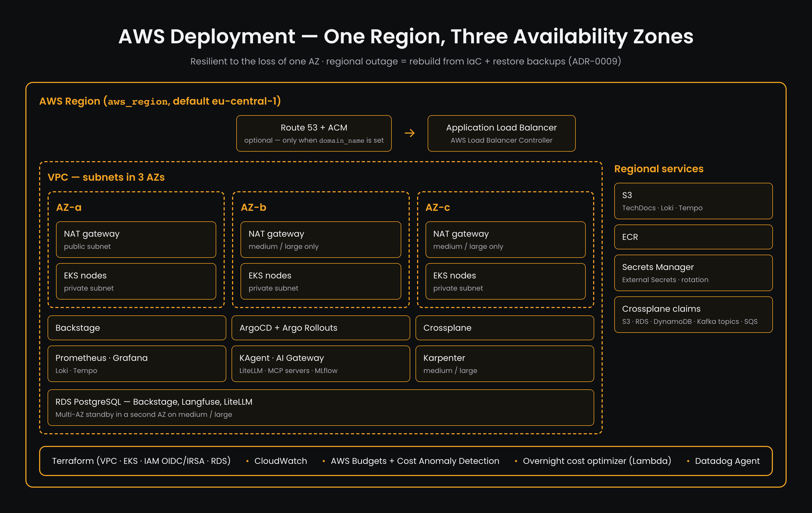Click the subtitle mentioning ADR-0009
This screenshot has width=812, height=513.
click(x=406, y=61)
